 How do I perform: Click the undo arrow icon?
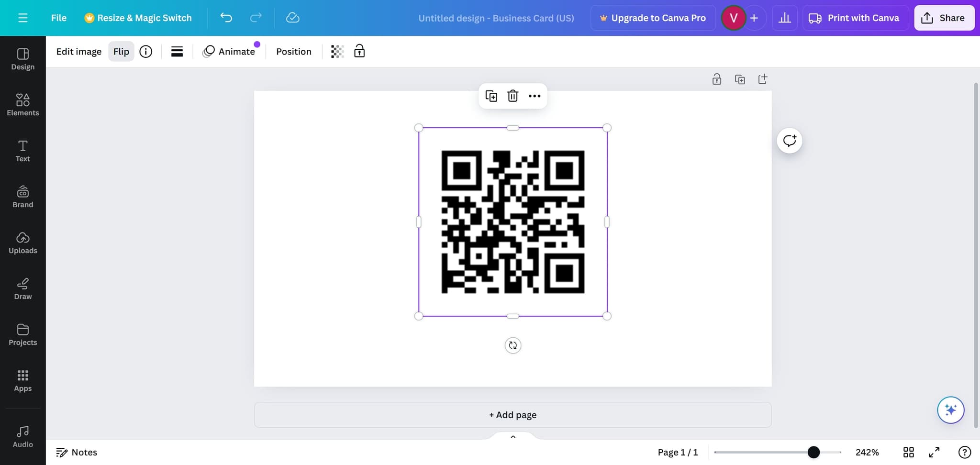226,18
